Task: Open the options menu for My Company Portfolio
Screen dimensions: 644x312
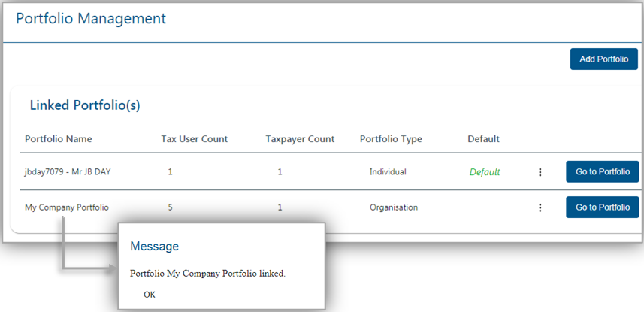Action: tap(540, 207)
